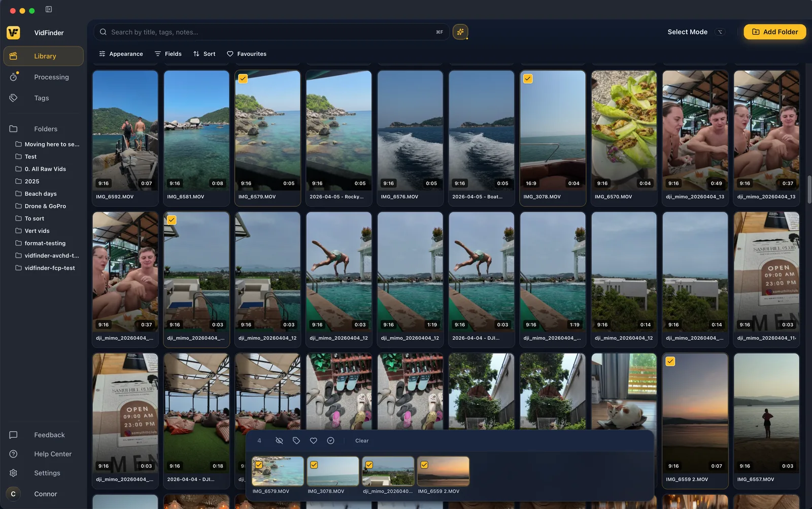Select the Library tab

43,56
